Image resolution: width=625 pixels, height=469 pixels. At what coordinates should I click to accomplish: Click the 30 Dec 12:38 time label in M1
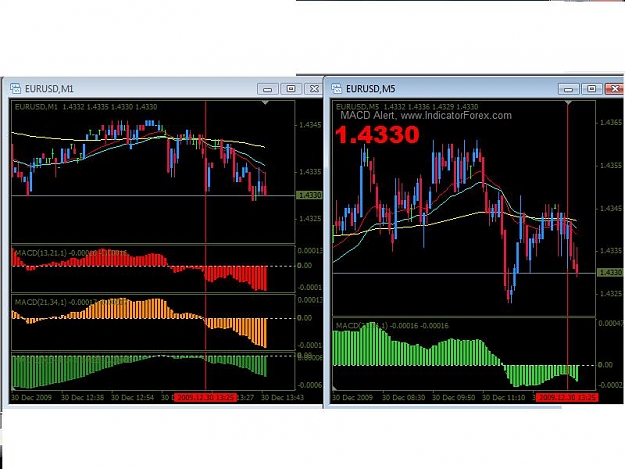pyautogui.click(x=82, y=397)
